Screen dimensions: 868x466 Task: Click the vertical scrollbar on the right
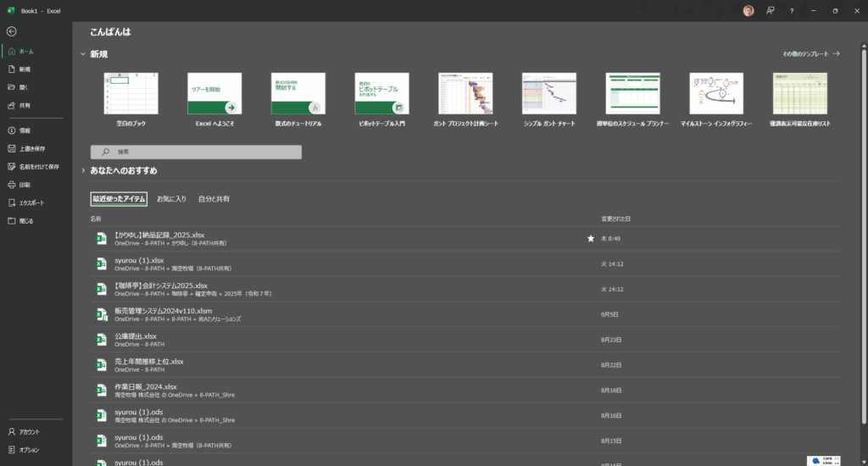(x=864, y=237)
